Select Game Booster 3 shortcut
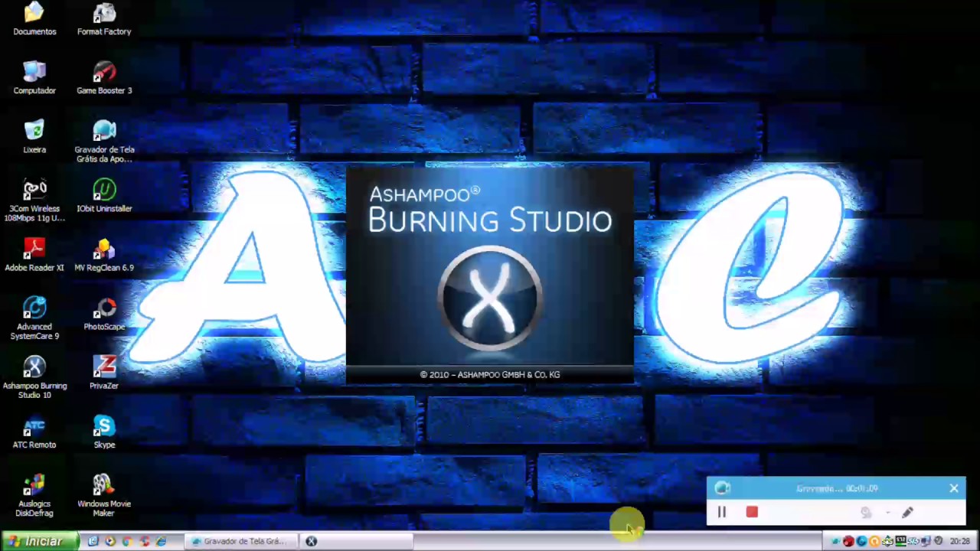 pyautogui.click(x=104, y=77)
